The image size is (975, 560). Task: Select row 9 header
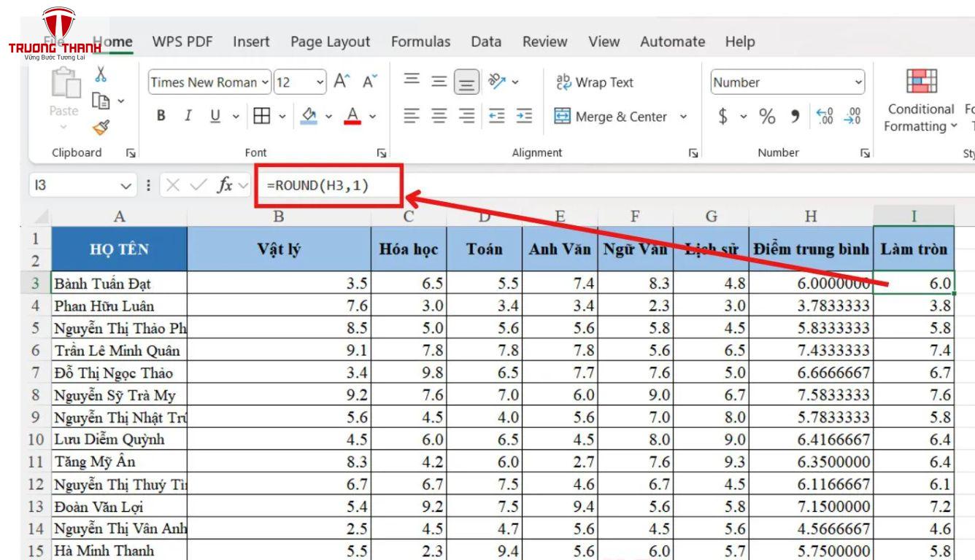(36, 417)
